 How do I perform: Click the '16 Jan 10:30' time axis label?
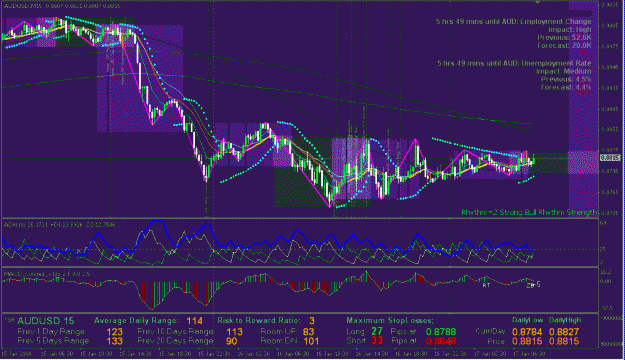coord(333,353)
